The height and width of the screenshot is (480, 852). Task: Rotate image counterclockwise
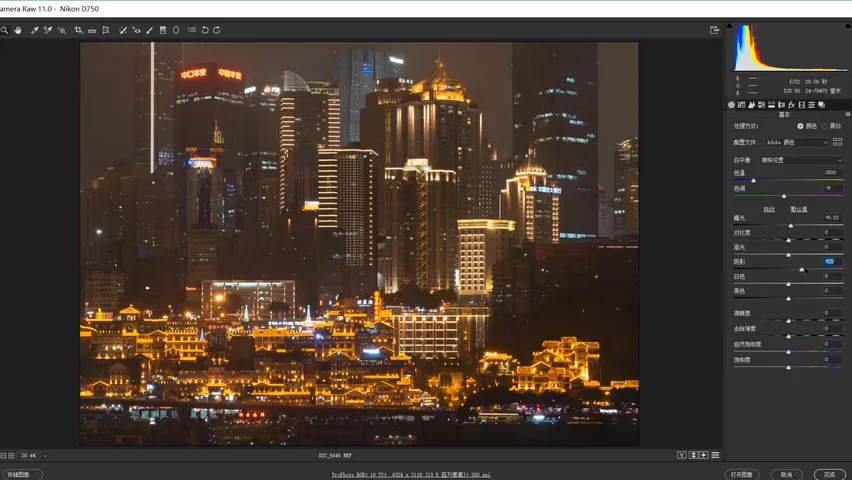click(x=205, y=30)
